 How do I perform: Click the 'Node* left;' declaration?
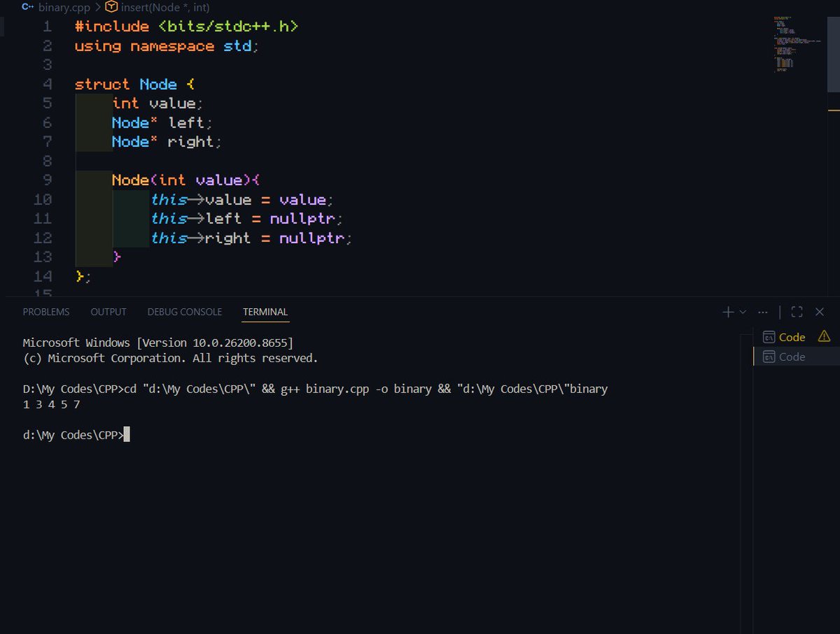coord(162,123)
